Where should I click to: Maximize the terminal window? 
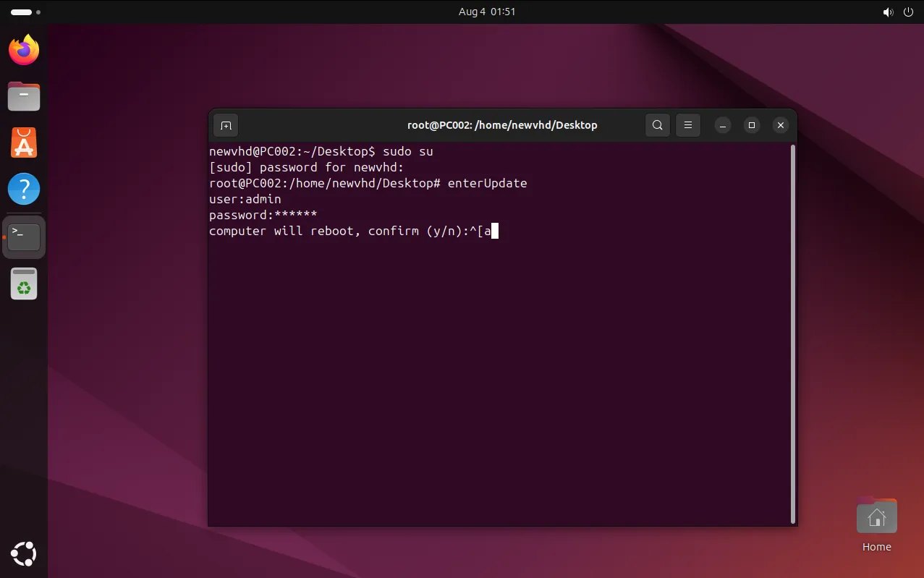(x=752, y=125)
